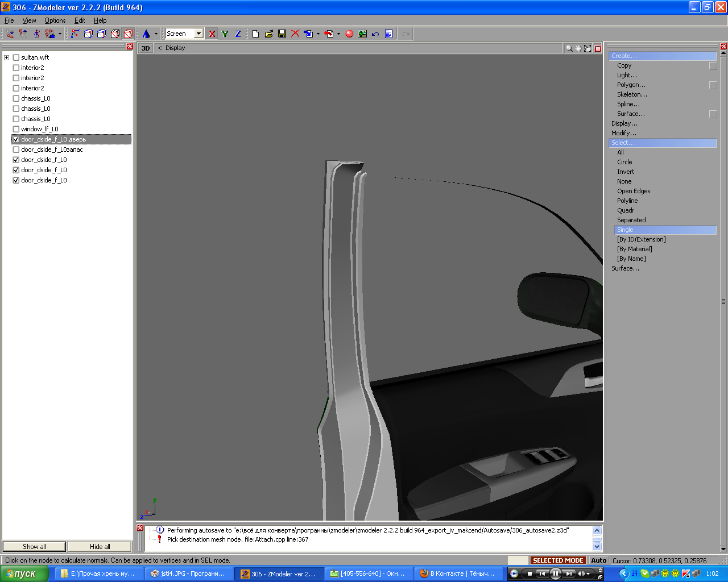Click the blue cone pivot icon
Image resolution: width=728 pixels, height=582 pixels.
[146, 34]
